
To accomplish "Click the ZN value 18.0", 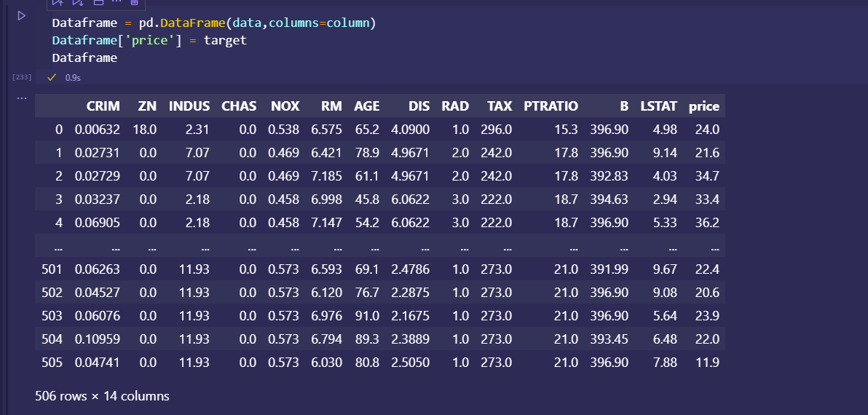I will click(x=145, y=130).
